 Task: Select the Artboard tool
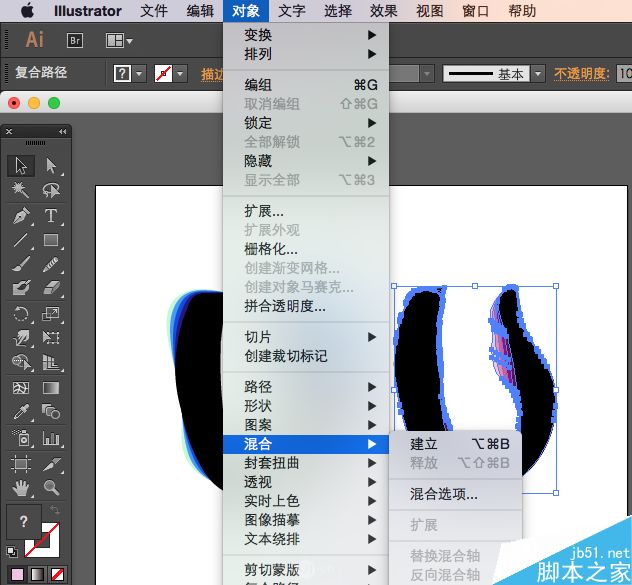tap(21, 463)
